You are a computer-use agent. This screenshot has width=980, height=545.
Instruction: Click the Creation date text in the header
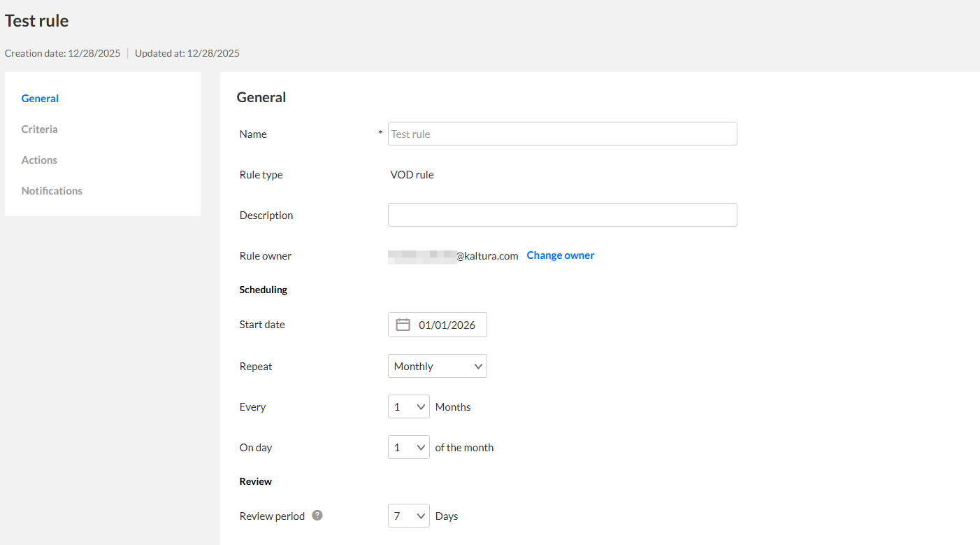pos(62,53)
